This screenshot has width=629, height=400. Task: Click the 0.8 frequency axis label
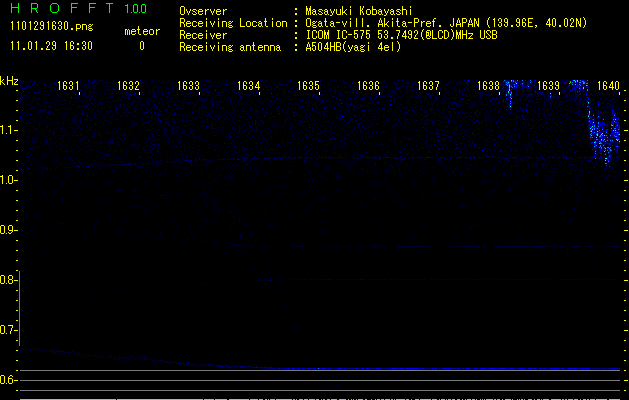point(8,280)
